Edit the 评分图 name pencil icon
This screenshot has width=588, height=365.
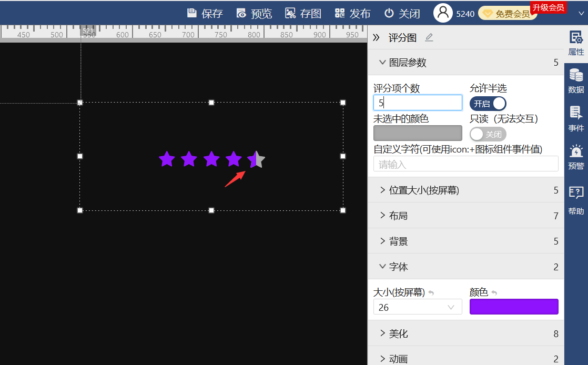click(x=429, y=37)
